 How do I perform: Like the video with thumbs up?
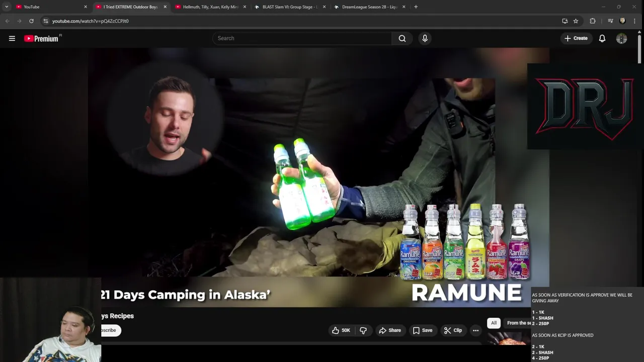tap(341, 330)
